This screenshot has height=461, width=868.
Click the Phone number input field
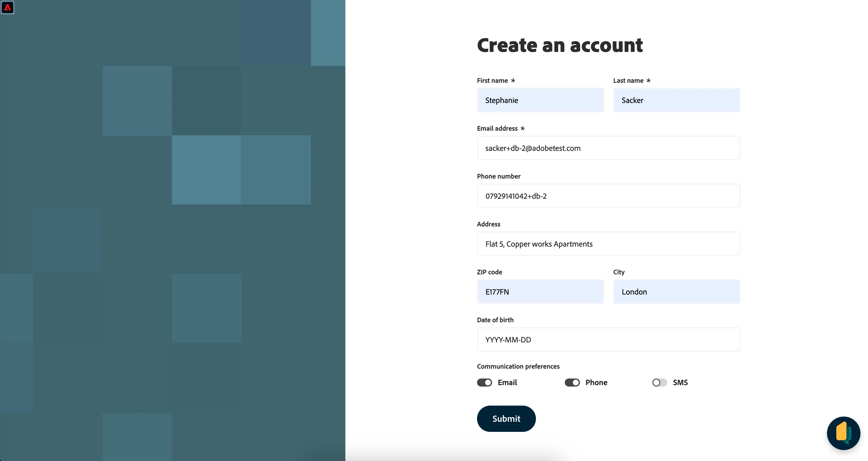pos(608,196)
